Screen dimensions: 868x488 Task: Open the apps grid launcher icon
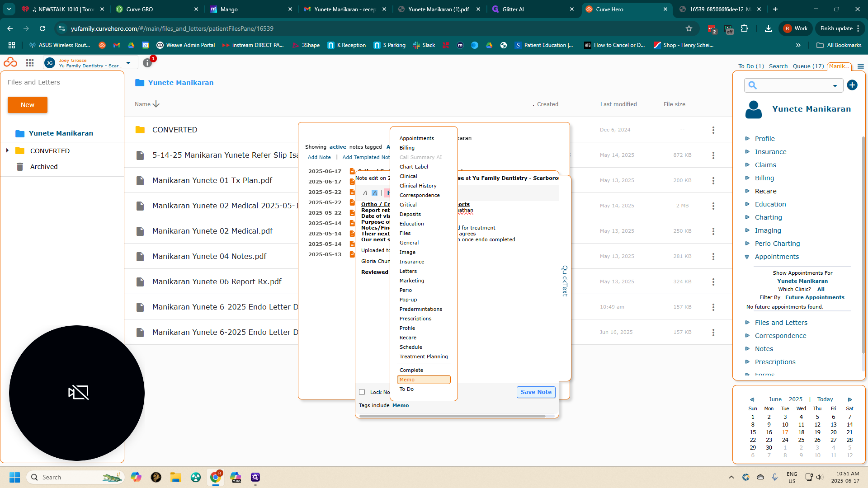30,63
